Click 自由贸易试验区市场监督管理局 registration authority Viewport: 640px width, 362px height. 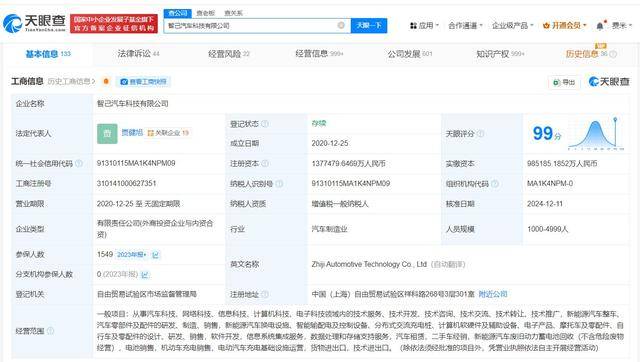click(147, 294)
